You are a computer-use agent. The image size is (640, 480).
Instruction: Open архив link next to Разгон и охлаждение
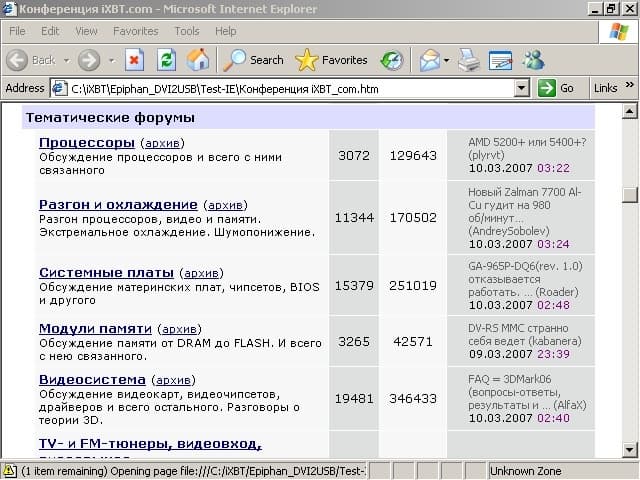pos(225,205)
